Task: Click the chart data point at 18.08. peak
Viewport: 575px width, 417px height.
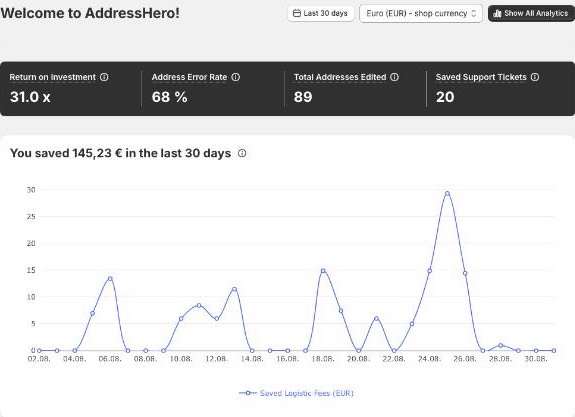Action: 323,271
